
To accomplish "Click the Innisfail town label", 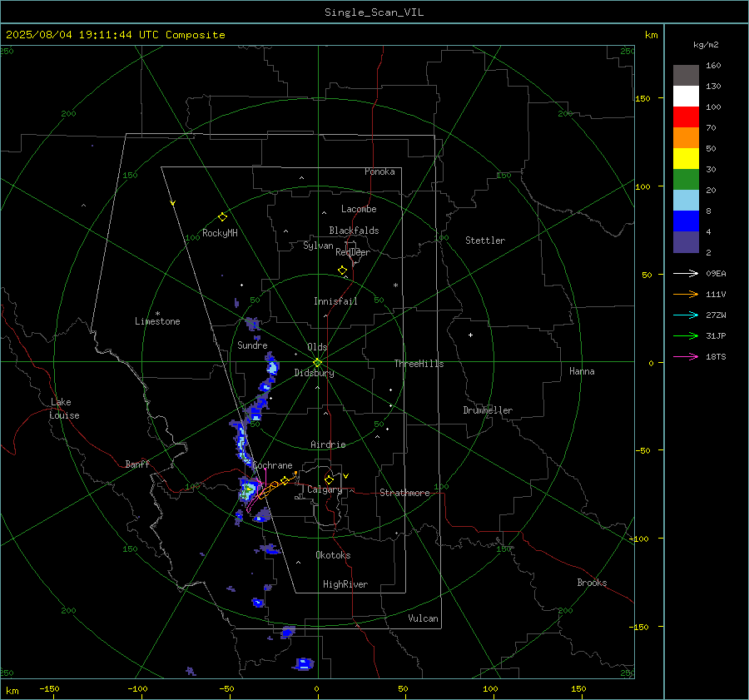I will pos(335,301).
